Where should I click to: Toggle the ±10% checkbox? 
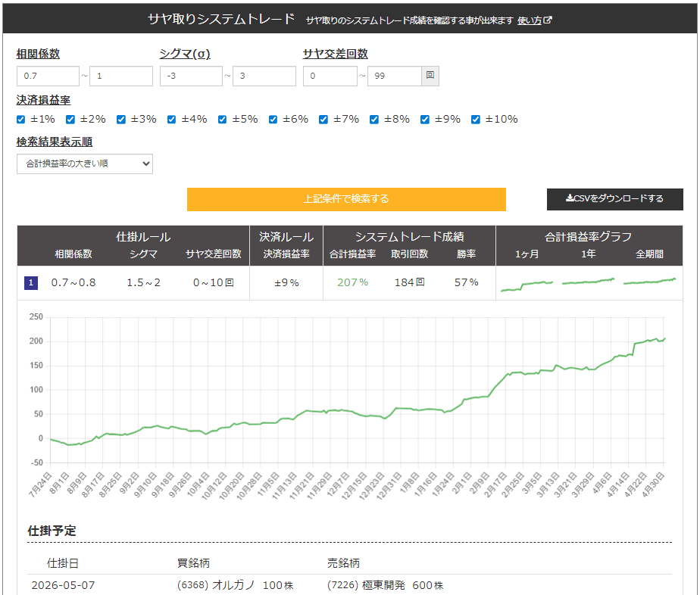click(476, 119)
